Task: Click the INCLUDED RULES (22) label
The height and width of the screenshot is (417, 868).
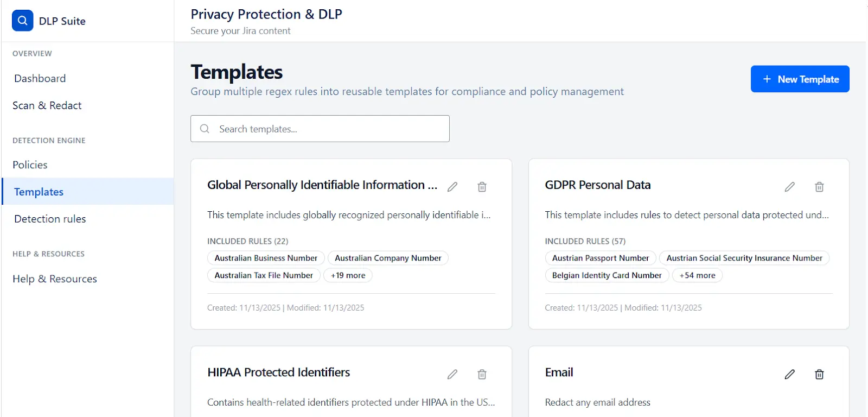Action: click(248, 241)
